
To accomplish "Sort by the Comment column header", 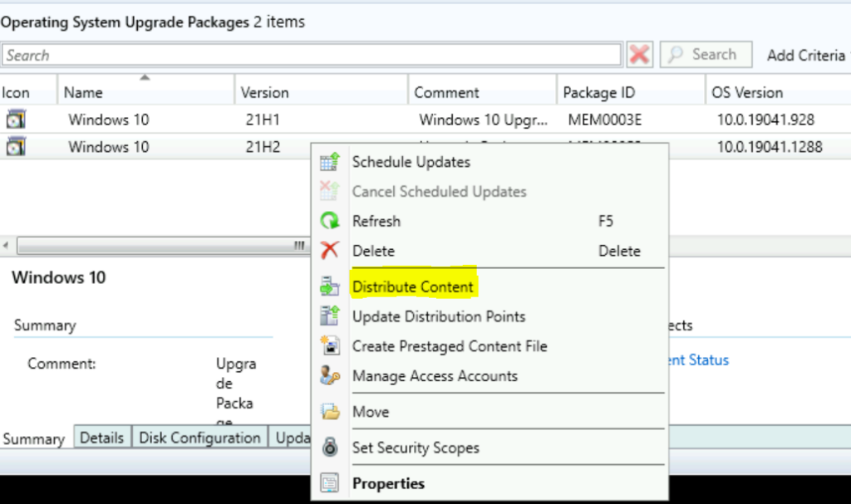I will pyautogui.click(x=483, y=92).
